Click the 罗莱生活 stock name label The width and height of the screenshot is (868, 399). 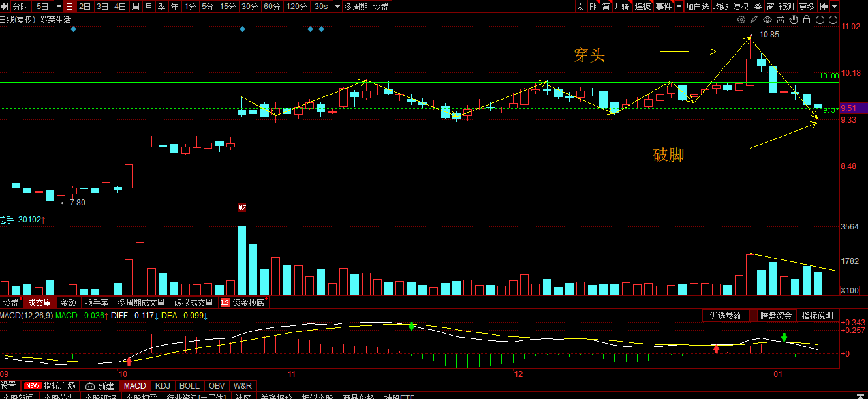(56, 20)
